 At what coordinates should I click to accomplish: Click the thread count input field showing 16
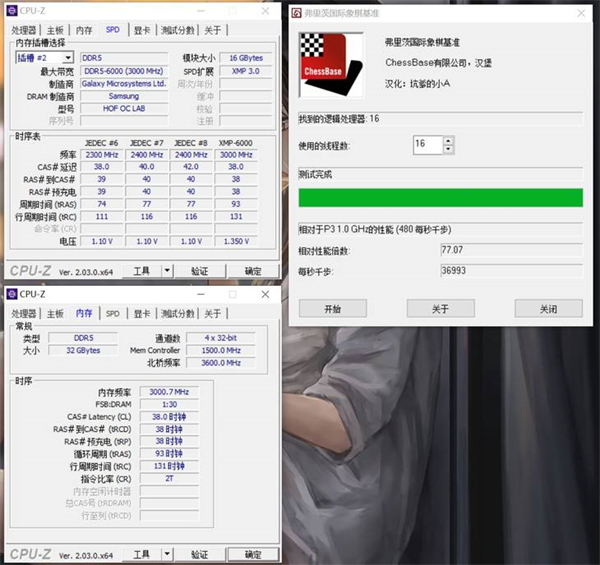point(426,145)
